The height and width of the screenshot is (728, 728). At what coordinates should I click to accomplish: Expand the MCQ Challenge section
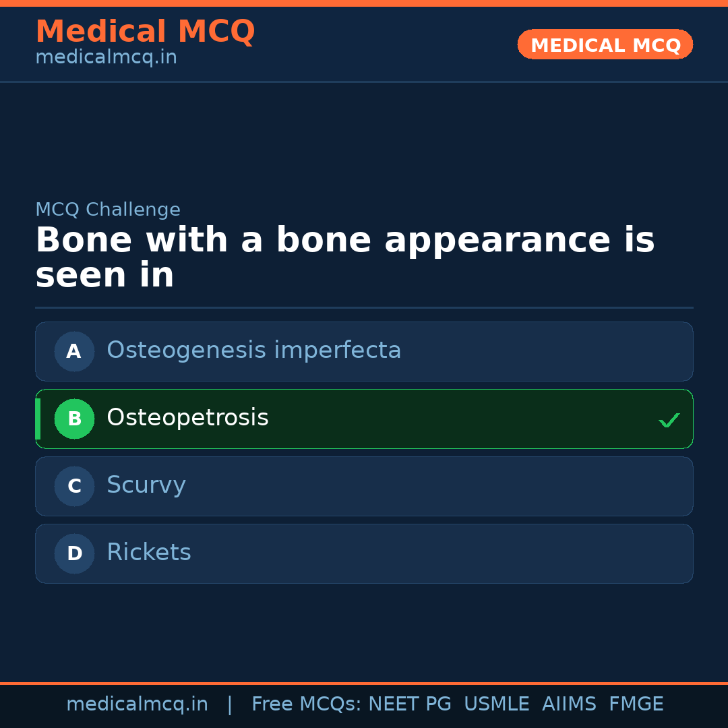point(108,210)
